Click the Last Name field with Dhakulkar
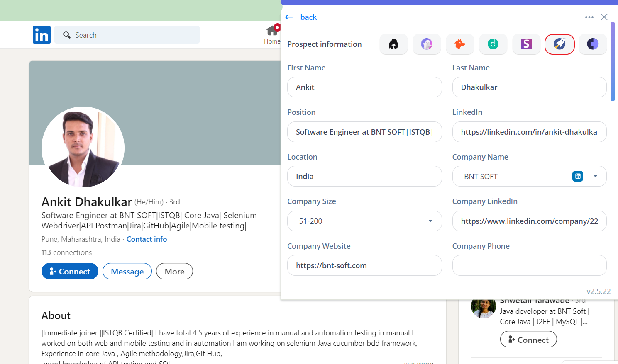 coord(529,87)
